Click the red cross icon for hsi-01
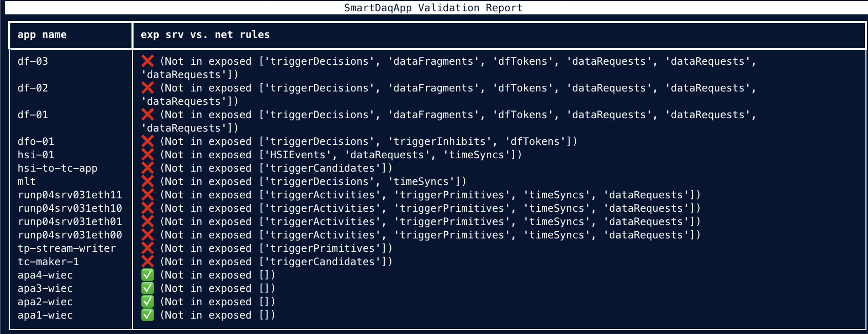 point(147,155)
